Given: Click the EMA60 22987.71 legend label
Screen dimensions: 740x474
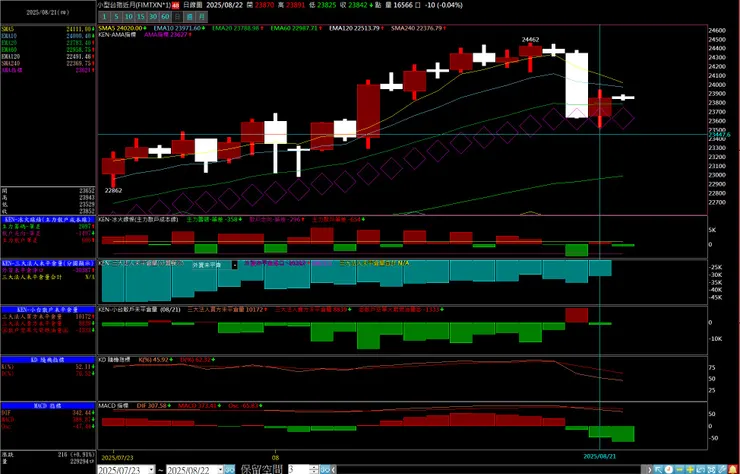Looking at the screenshot, I should 296,28.
